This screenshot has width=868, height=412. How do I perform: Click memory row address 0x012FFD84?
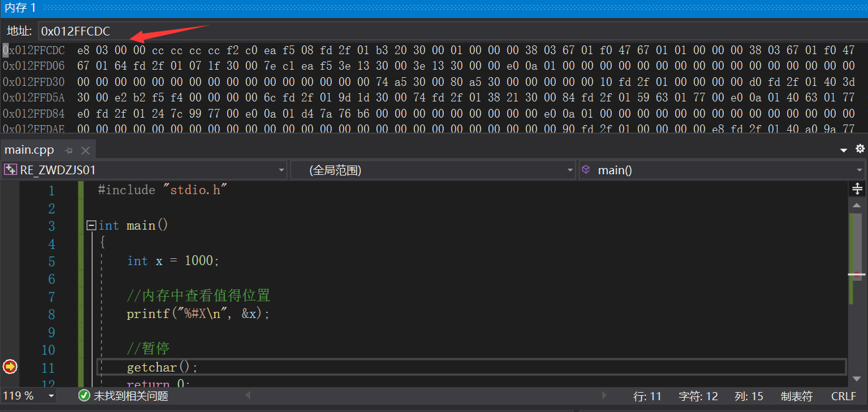click(x=34, y=114)
